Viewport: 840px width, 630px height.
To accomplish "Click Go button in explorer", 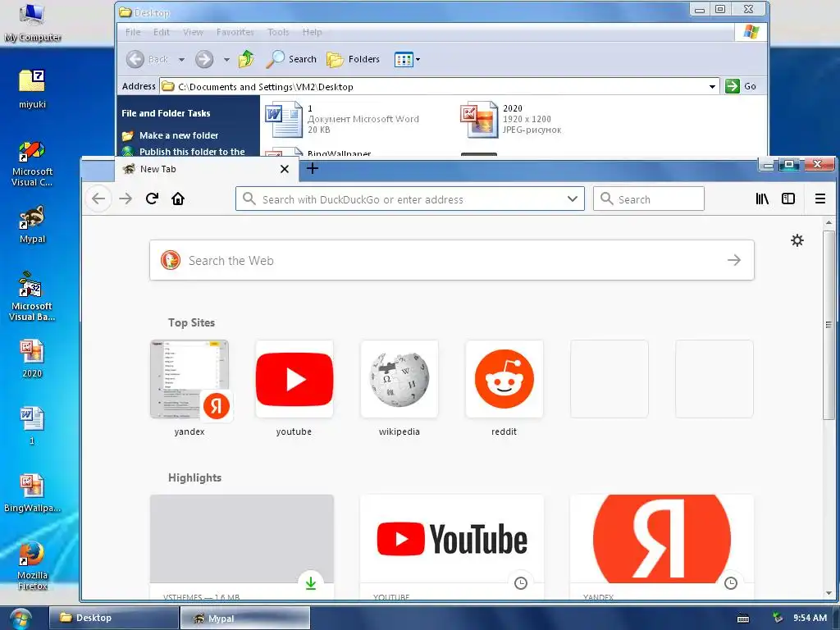I will tap(741, 86).
